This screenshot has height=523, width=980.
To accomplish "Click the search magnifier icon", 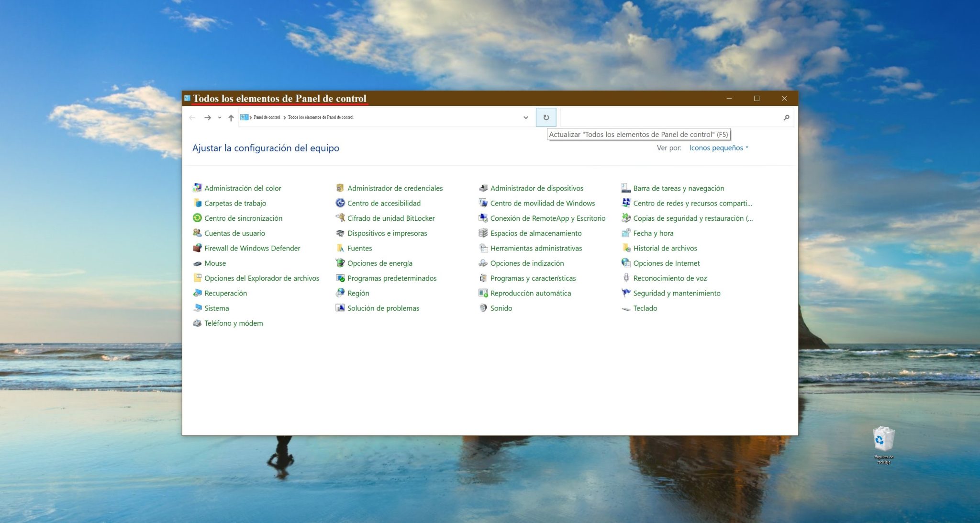I will (x=786, y=117).
